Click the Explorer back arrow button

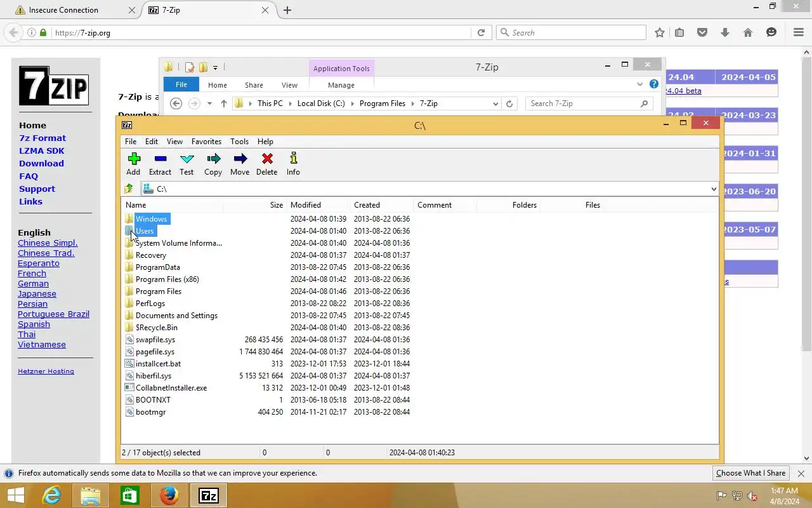pos(176,104)
